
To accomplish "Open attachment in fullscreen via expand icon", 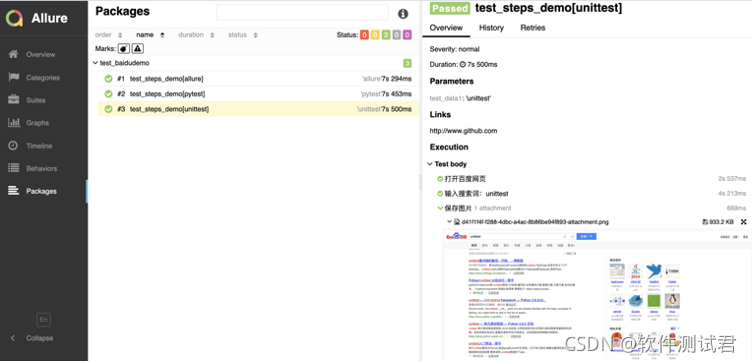I will tap(744, 222).
